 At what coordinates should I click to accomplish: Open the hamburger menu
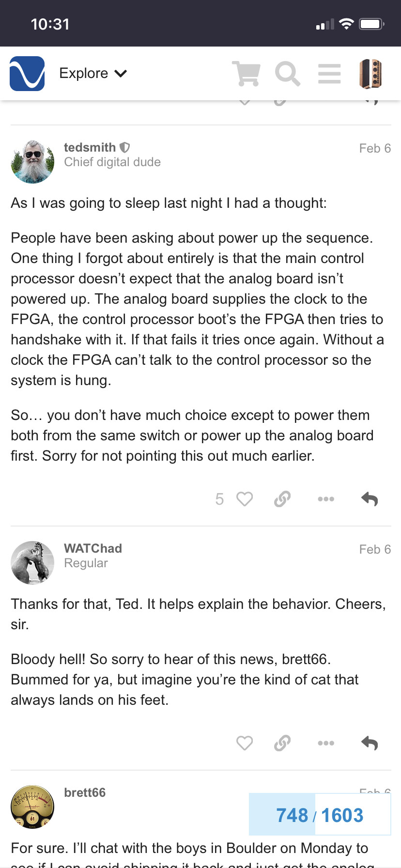pyautogui.click(x=329, y=74)
